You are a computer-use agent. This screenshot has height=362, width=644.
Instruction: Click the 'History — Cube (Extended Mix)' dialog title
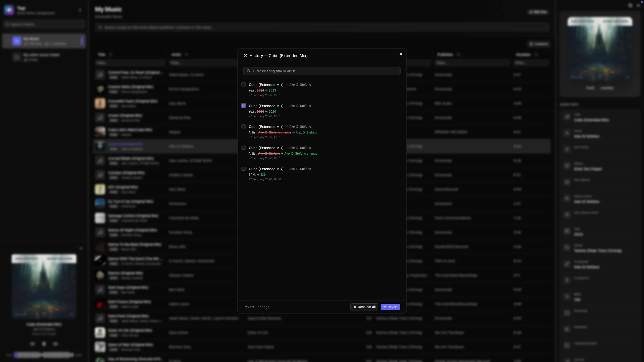pos(278,56)
